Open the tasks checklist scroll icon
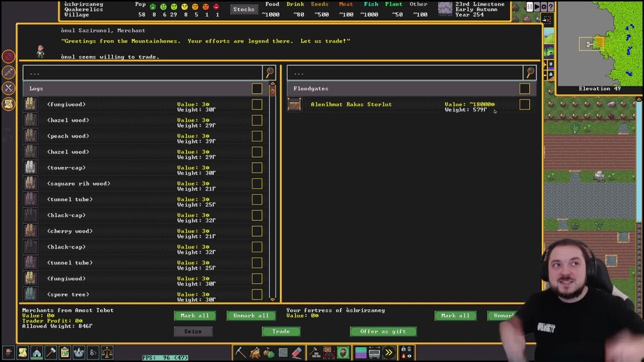Image resolution: width=644 pixels, height=362 pixels. coord(23,352)
